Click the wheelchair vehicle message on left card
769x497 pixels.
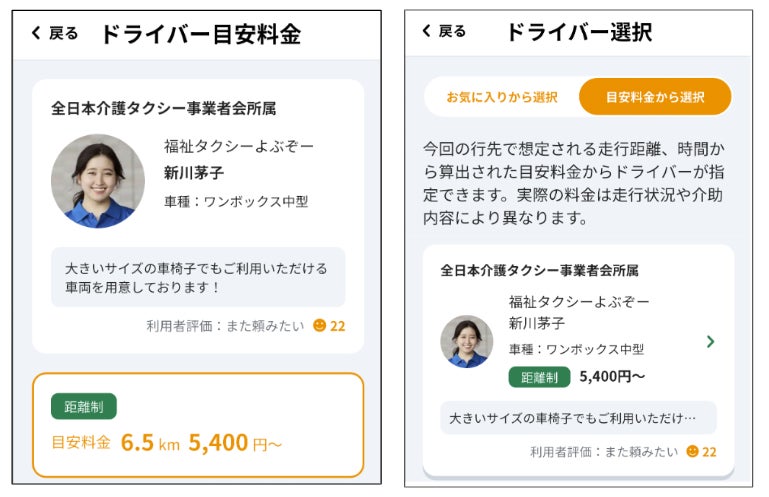[x=198, y=277]
